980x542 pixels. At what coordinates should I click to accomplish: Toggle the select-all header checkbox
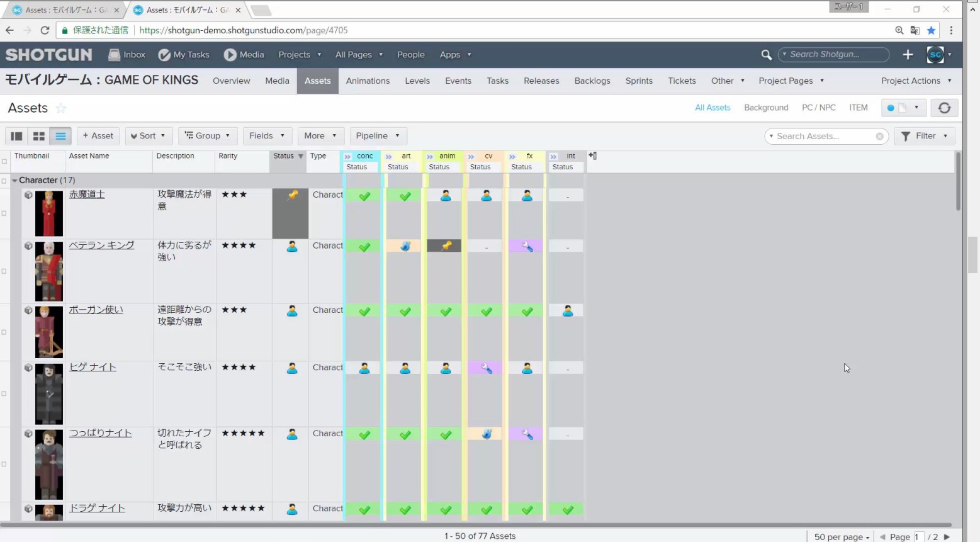(x=4, y=161)
